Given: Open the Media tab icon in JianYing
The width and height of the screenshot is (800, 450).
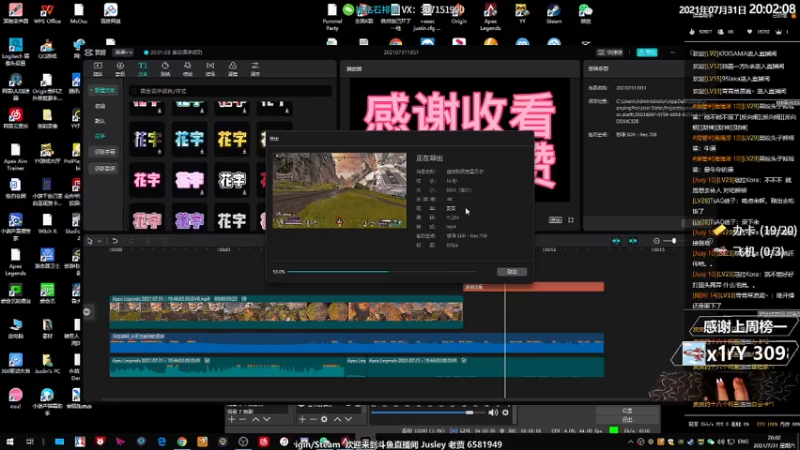Looking at the screenshot, I should point(98,68).
